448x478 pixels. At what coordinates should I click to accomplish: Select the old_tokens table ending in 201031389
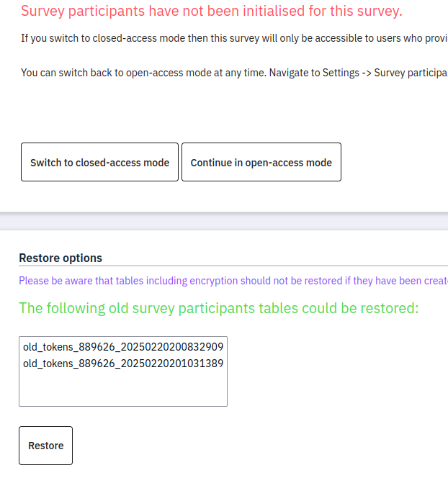[123, 364]
